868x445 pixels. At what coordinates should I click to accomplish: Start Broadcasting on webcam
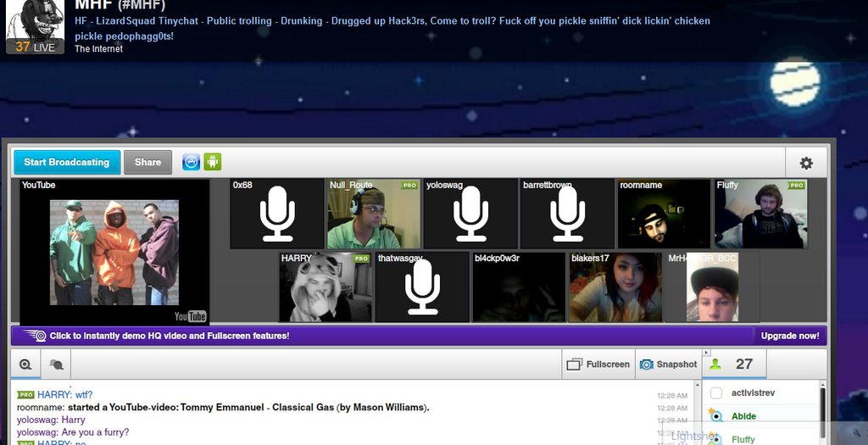[67, 162]
